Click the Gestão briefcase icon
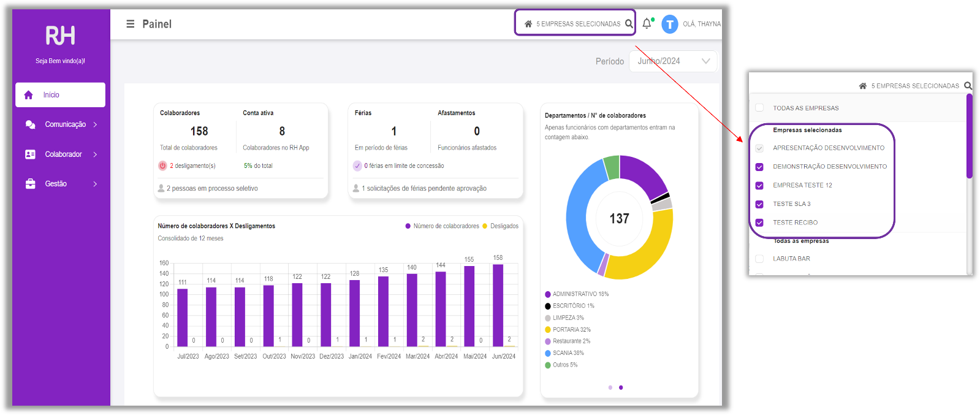This screenshot has width=980, height=415. (30, 184)
